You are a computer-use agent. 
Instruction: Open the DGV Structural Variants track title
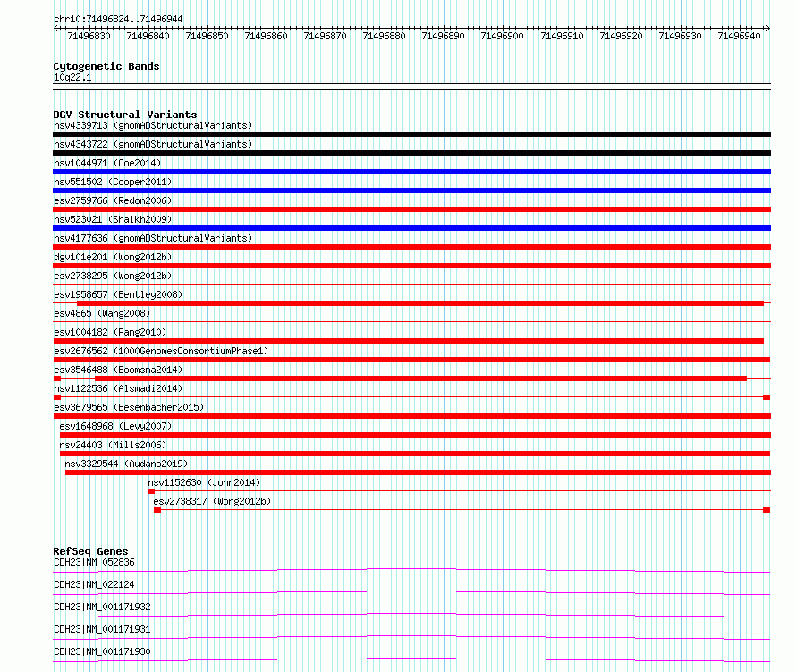click(x=125, y=115)
